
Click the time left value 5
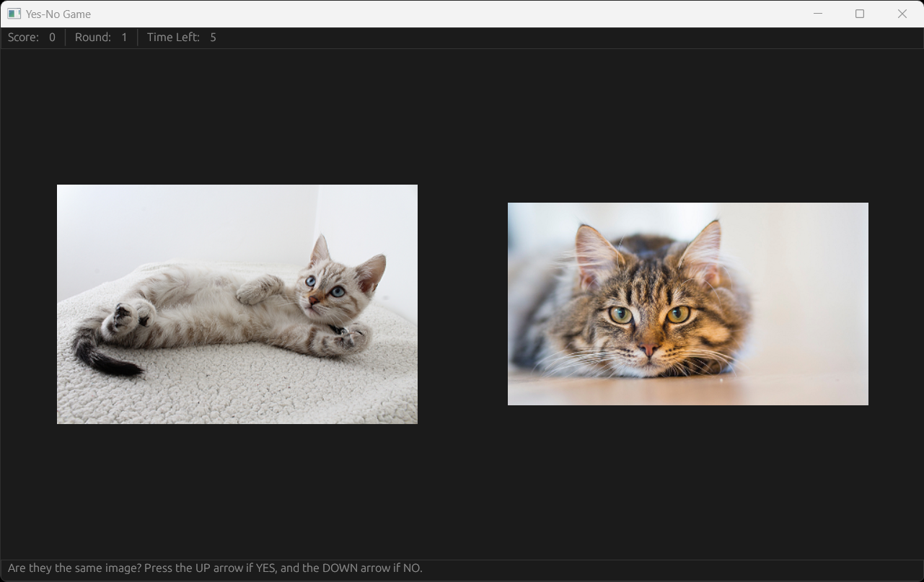click(x=213, y=38)
